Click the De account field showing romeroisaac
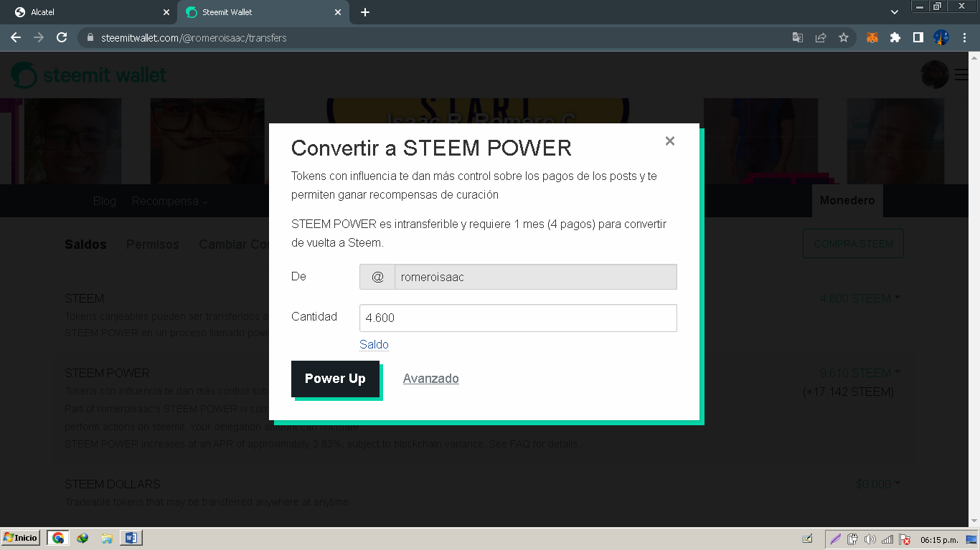The width and height of the screenshot is (980, 550). coord(518,277)
